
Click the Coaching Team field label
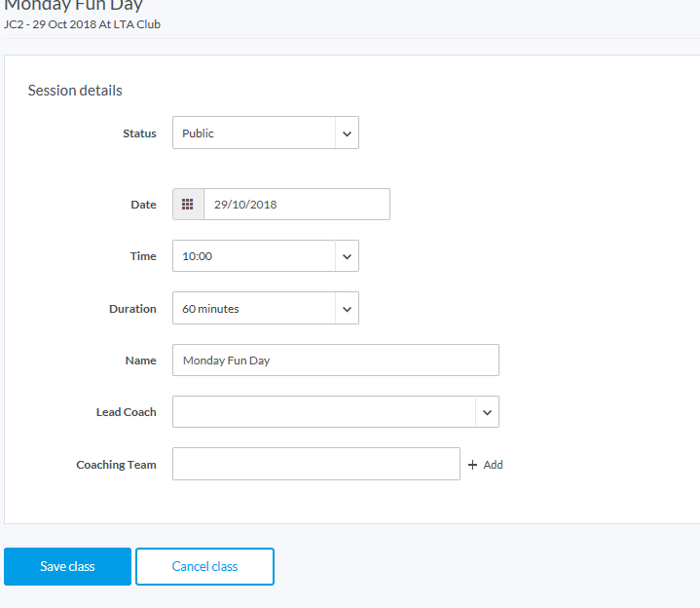[116, 465]
